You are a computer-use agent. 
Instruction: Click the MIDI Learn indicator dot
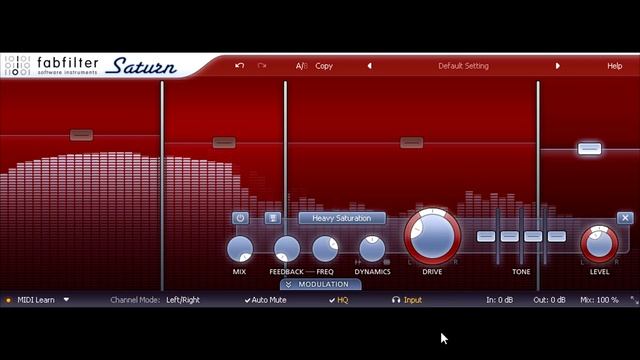point(8,300)
